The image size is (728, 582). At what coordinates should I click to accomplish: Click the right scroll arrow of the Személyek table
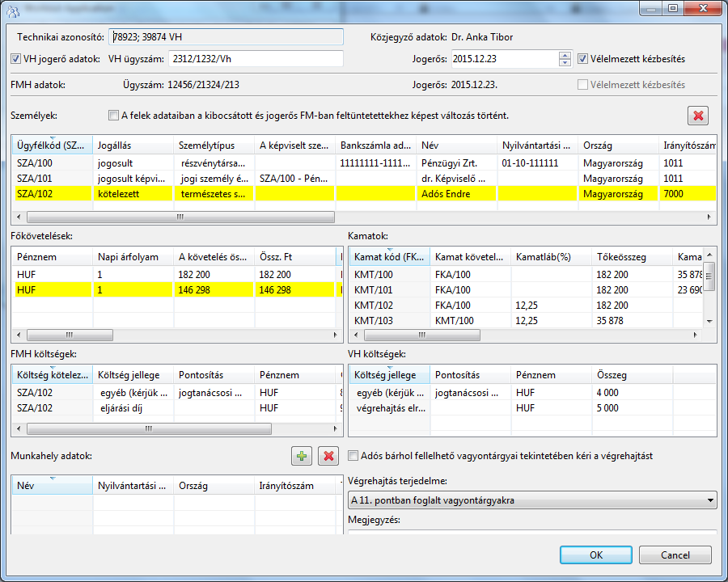(x=710, y=217)
